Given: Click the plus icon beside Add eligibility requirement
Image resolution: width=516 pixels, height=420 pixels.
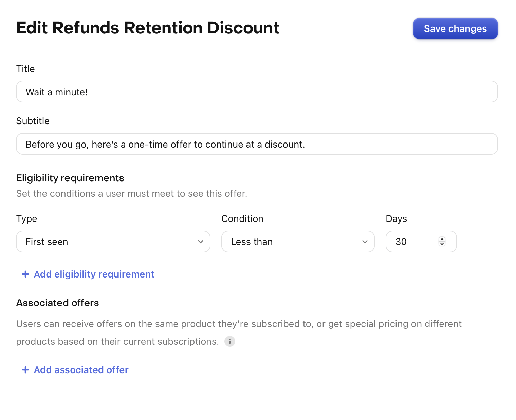Looking at the screenshot, I should (25, 274).
